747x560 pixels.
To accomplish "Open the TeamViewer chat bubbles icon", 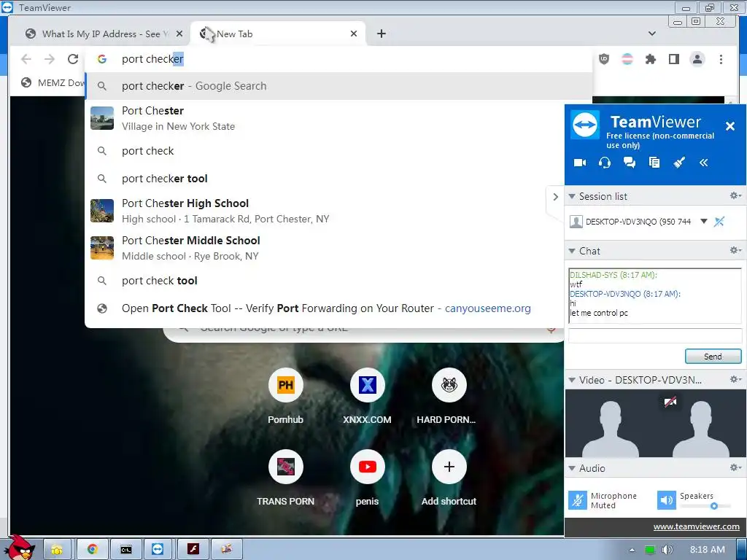I will tap(630, 163).
